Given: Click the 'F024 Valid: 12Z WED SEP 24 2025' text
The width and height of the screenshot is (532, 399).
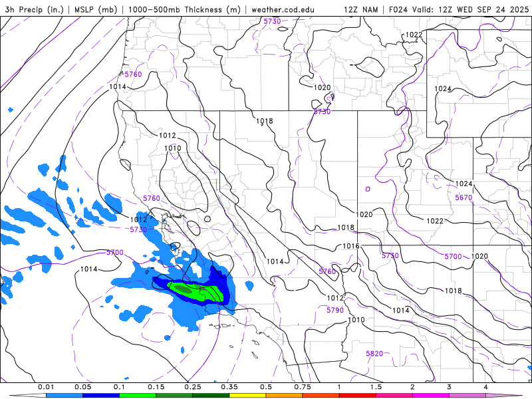Looking at the screenshot, I should [459, 9].
